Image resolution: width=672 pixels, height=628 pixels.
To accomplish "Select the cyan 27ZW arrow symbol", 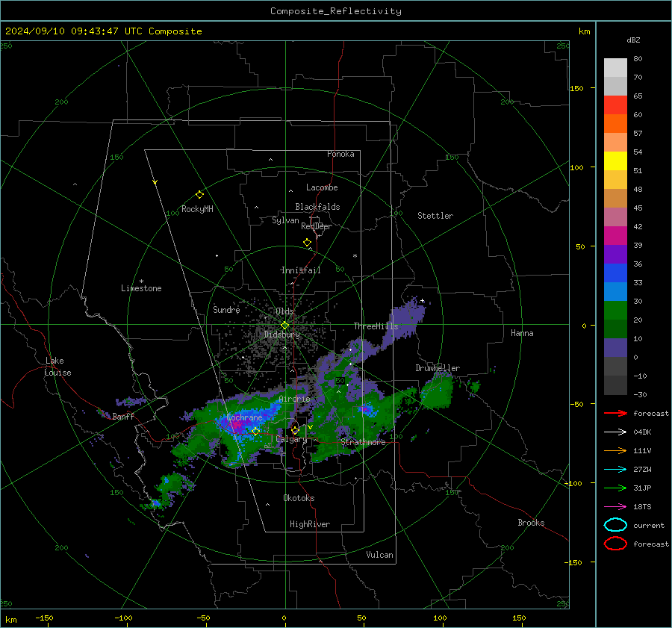I will [x=615, y=470].
